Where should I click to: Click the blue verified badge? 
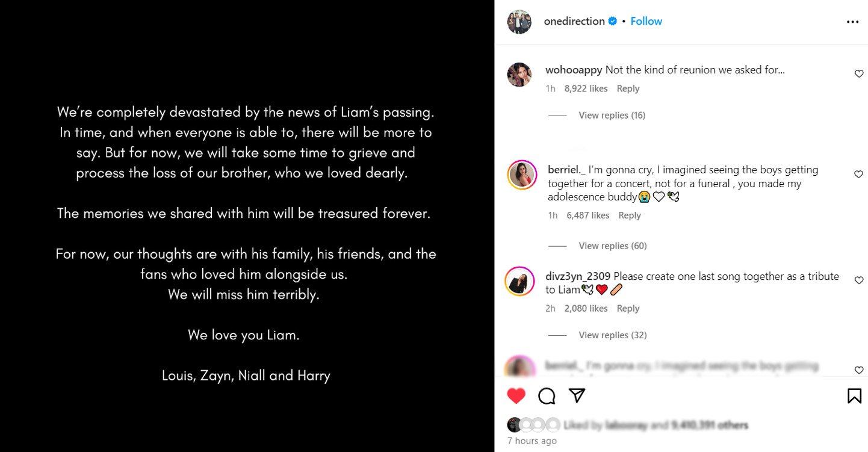(x=613, y=21)
